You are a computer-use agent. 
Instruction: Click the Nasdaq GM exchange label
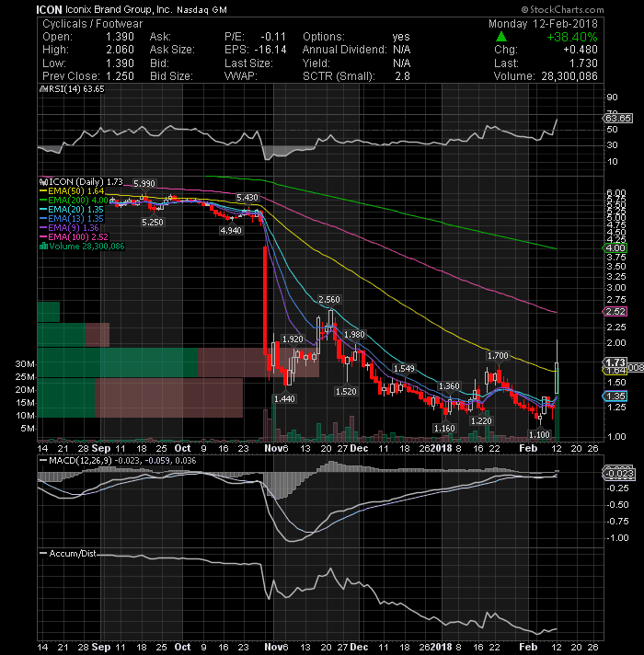coord(201,10)
